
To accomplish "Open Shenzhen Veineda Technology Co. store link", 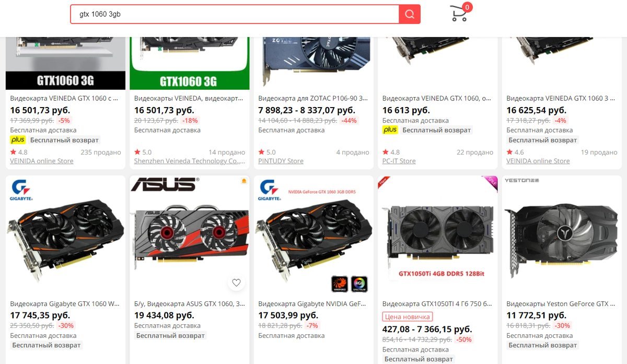I will pos(190,161).
